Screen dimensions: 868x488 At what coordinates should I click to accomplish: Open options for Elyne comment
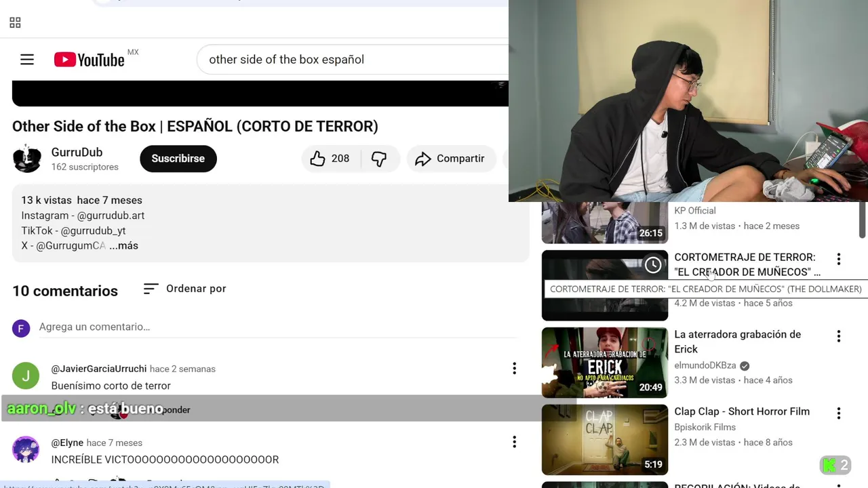[x=514, y=443]
